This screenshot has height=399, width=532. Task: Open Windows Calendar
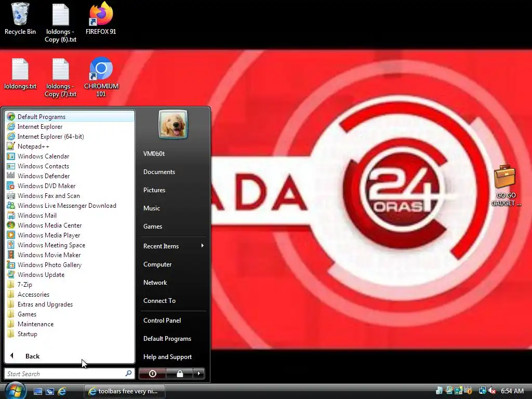pos(70,156)
